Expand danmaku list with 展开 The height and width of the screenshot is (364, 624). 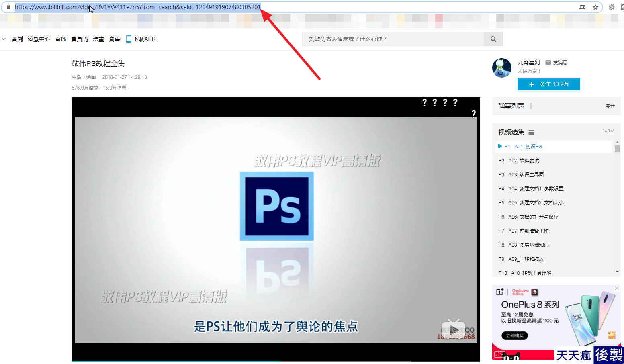610,106
